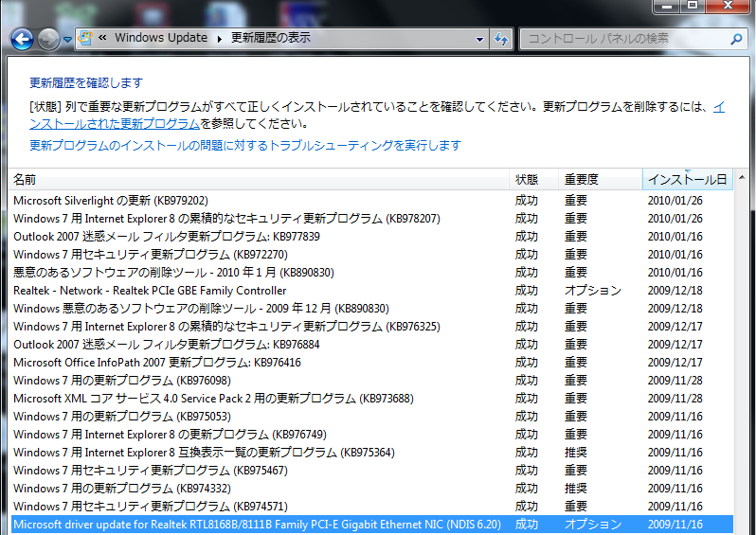Screen dimensions: 756x535
Task: Click the scrollbar up arrow
Action: (742, 178)
